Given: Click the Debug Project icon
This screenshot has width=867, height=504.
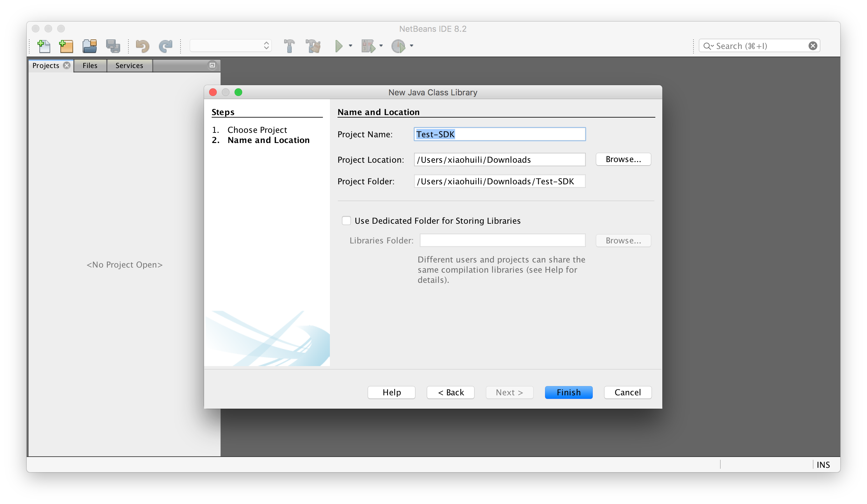Looking at the screenshot, I should coord(368,46).
